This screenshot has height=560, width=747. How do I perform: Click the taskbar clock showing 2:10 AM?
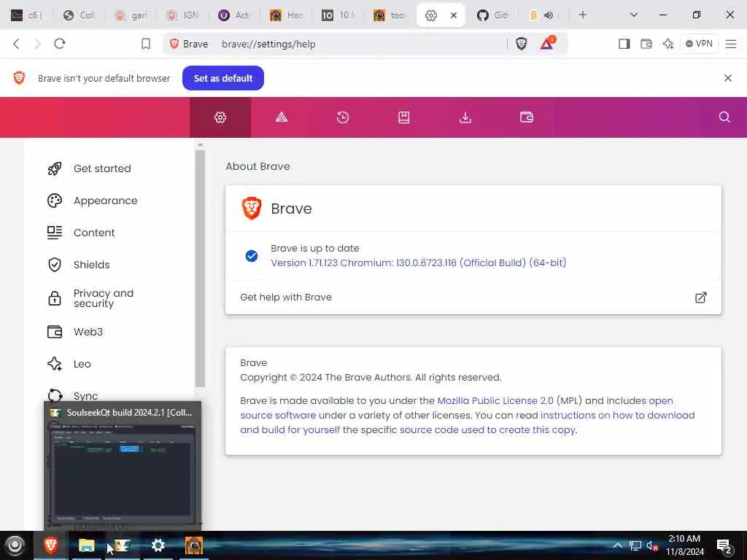[684, 545]
